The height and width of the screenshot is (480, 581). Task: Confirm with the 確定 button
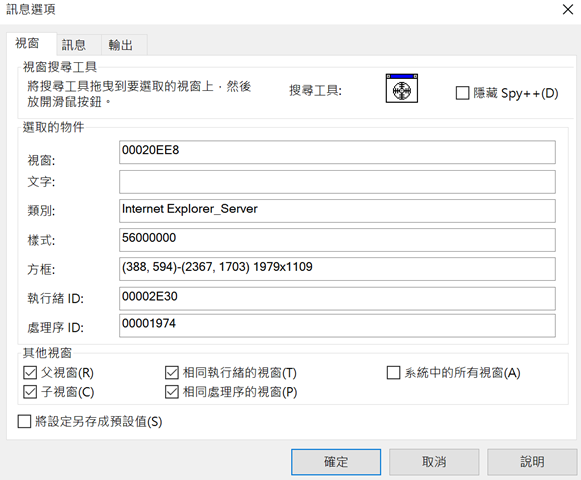point(336,462)
